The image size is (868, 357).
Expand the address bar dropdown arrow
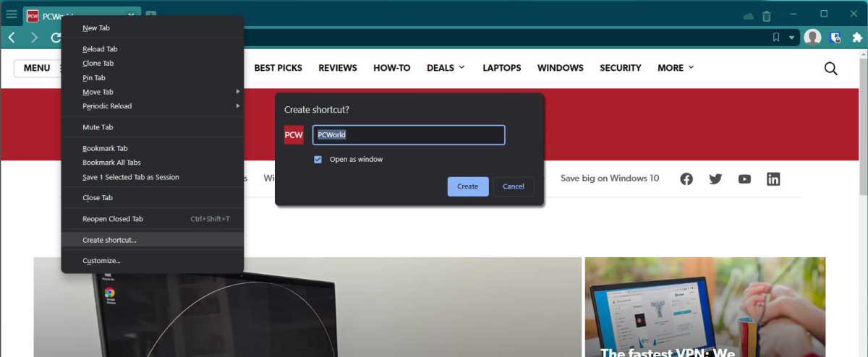click(791, 38)
